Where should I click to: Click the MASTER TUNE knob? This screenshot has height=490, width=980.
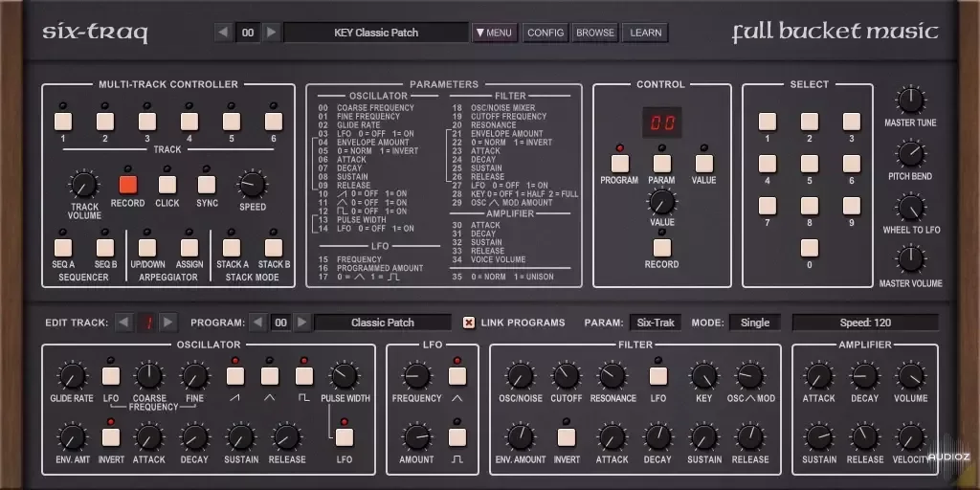pos(911,100)
